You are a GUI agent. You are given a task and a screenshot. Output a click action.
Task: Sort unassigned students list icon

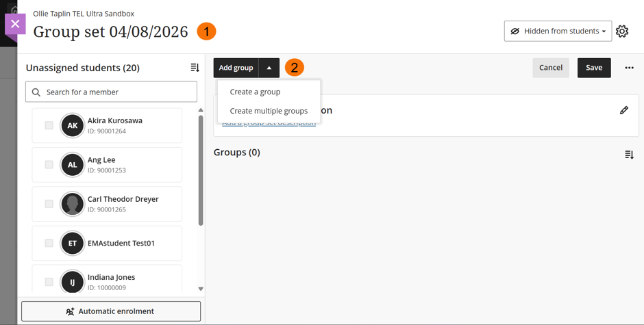coord(195,68)
